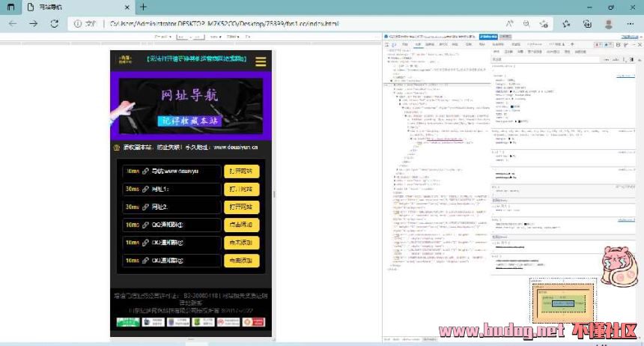Go back with the browser back arrow
Image resolution: width=644 pixels, height=346 pixels.
pos(13,23)
